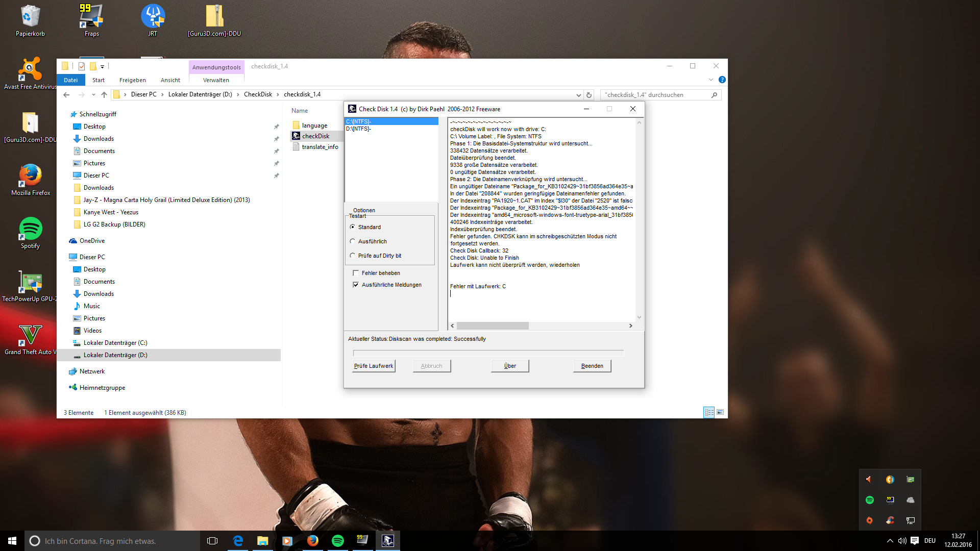Click the Explorer refresh icon
The height and width of the screenshot is (551, 980).
589,95
